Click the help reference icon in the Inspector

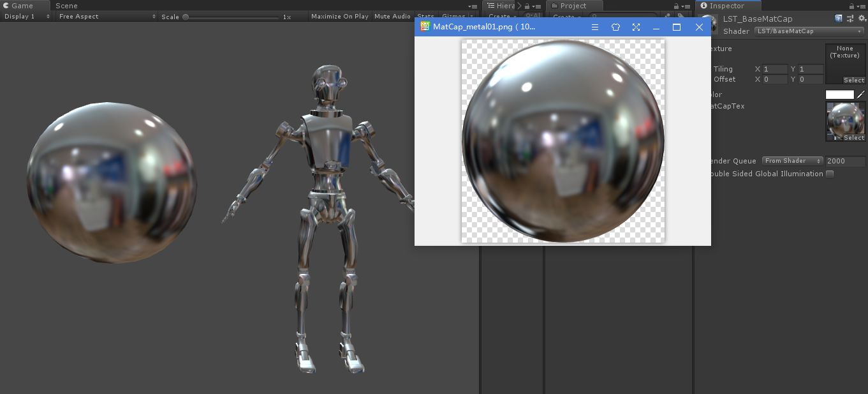pyautogui.click(x=837, y=18)
